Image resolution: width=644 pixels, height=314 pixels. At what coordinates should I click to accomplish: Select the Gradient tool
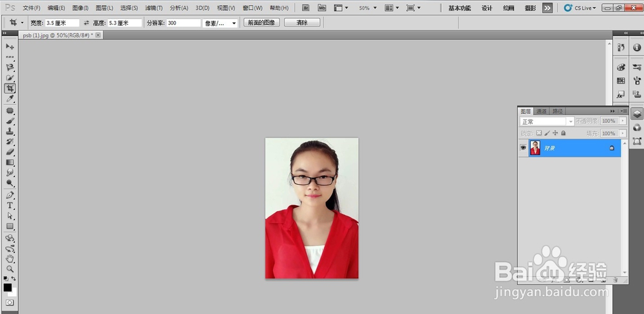click(10, 163)
